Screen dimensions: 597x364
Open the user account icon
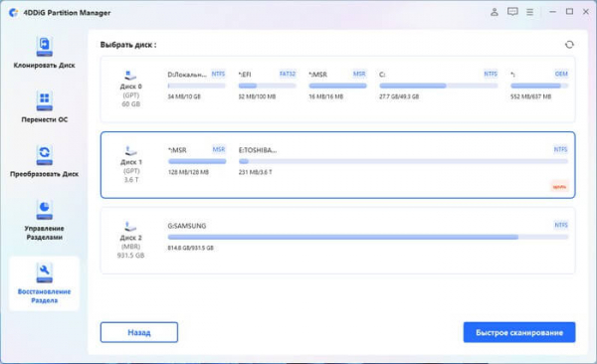pos(495,12)
